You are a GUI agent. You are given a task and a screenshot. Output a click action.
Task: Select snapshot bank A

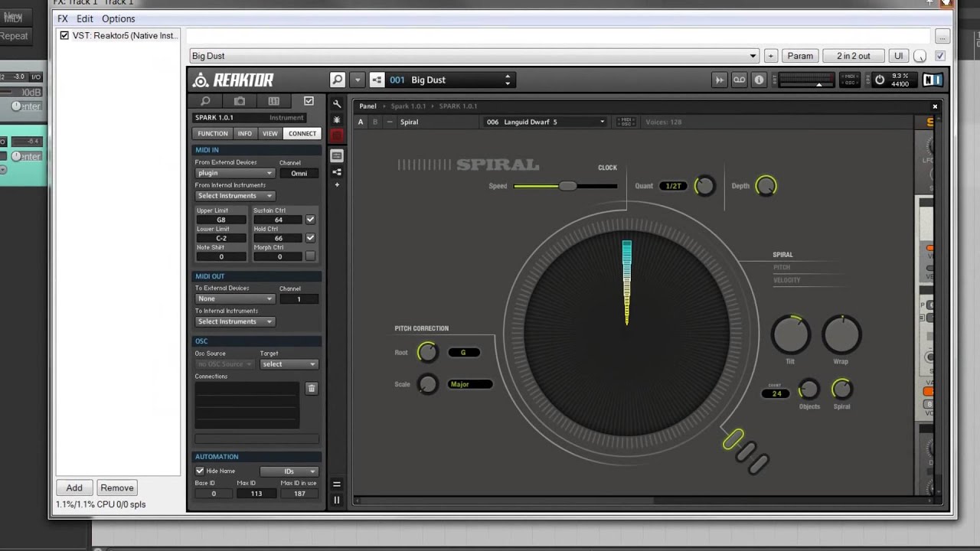point(361,122)
